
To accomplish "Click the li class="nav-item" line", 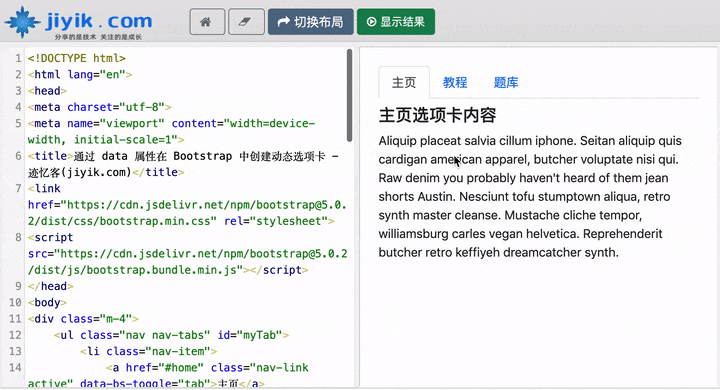I will pos(148,351).
